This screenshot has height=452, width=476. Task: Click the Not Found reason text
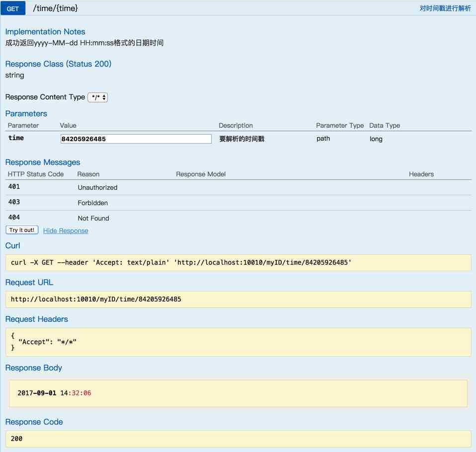pyautogui.click(x=93, y=218)
